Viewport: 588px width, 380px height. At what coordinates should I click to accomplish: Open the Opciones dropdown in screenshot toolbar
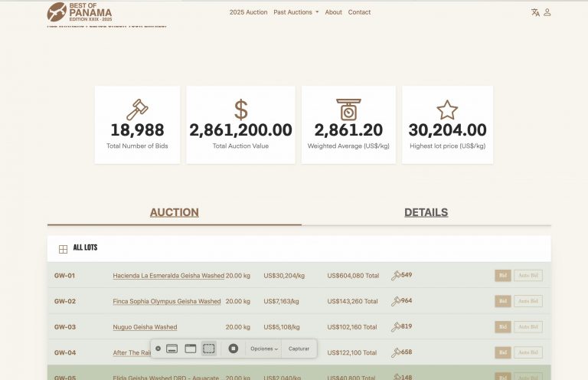pos(264,349)
